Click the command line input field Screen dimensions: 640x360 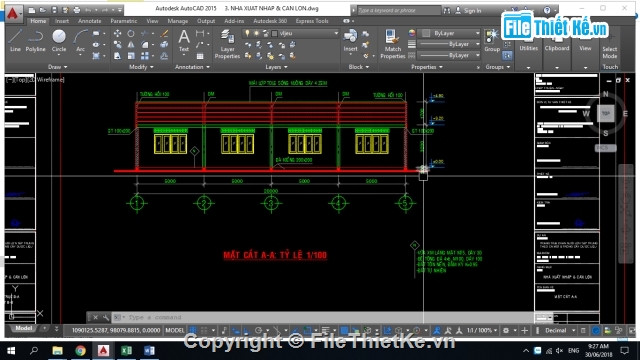327,317
